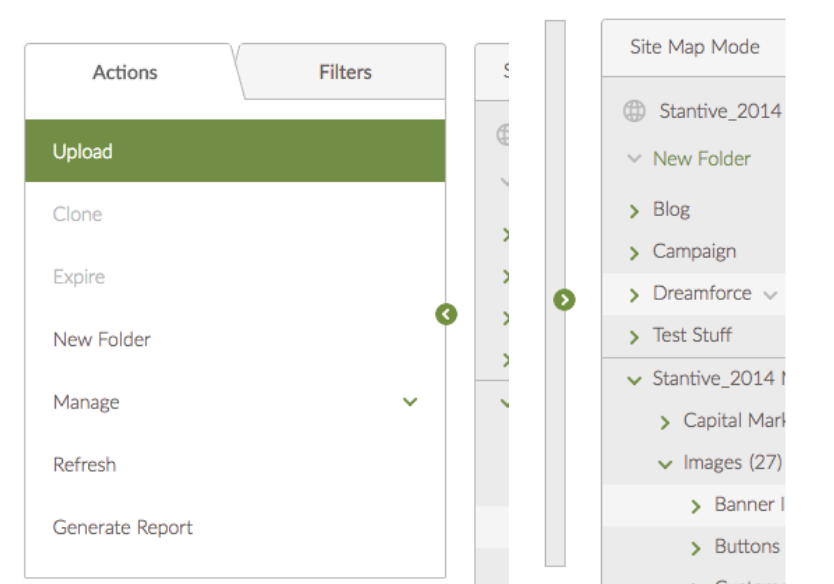Screen dimensions: 834x584
Task: Collapse the Actions panel with green left arrow
Action: 446,315
